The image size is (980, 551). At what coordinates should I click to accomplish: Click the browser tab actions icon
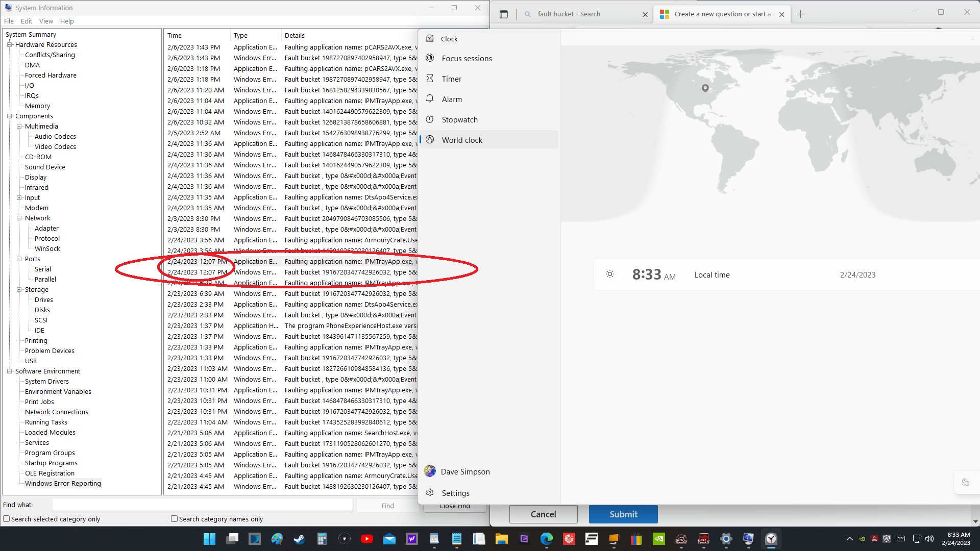click(x=504, y=14)
